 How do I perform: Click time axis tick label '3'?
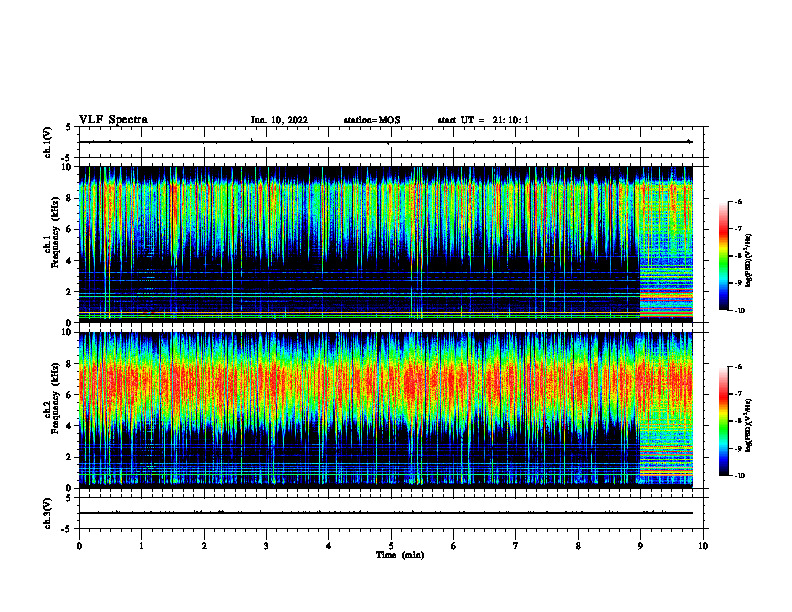coord(266,546)
